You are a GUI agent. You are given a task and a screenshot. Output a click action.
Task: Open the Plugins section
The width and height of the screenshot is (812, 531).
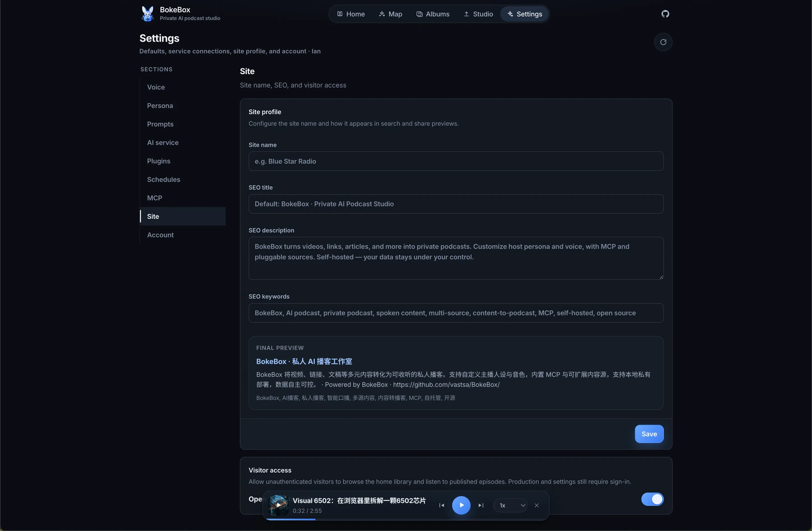tap(183, 161)
